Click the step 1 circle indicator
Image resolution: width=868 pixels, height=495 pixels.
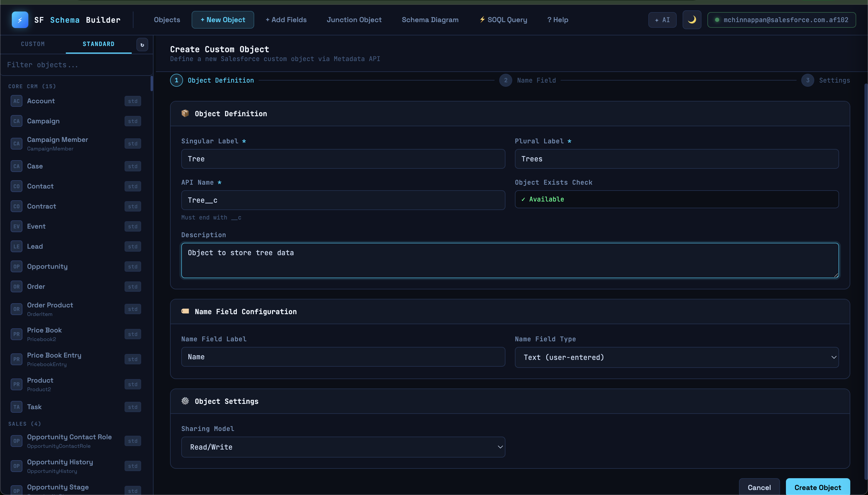(x=176, y=80)
